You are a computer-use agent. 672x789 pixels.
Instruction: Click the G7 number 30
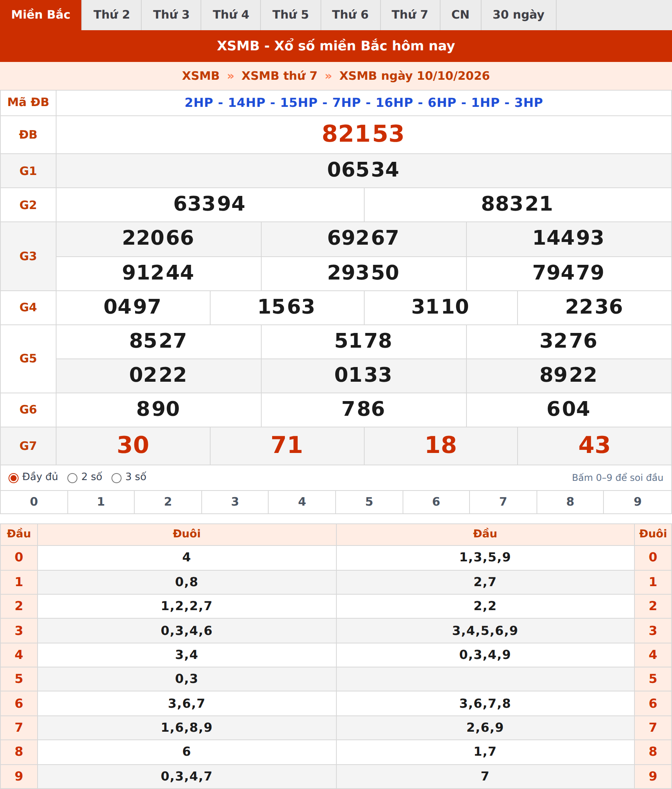pyautogui.click(x=133, y=445)
